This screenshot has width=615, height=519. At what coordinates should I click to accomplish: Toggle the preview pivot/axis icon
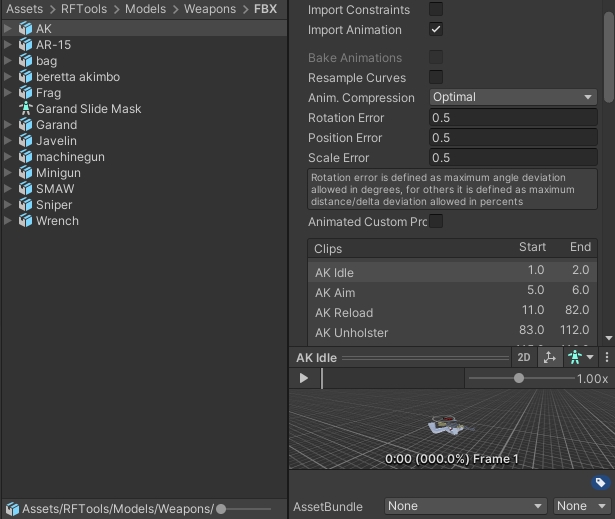tap(549, 357)
